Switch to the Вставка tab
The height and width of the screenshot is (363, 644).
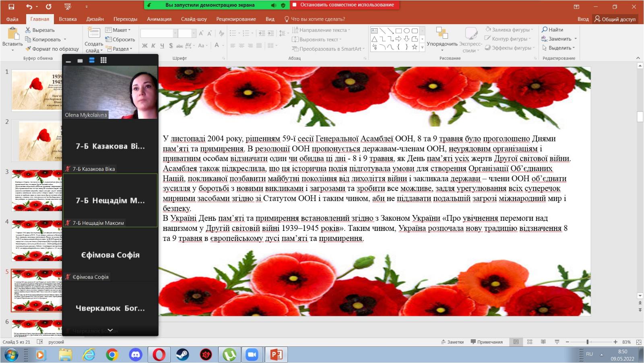tap(68, 19)
